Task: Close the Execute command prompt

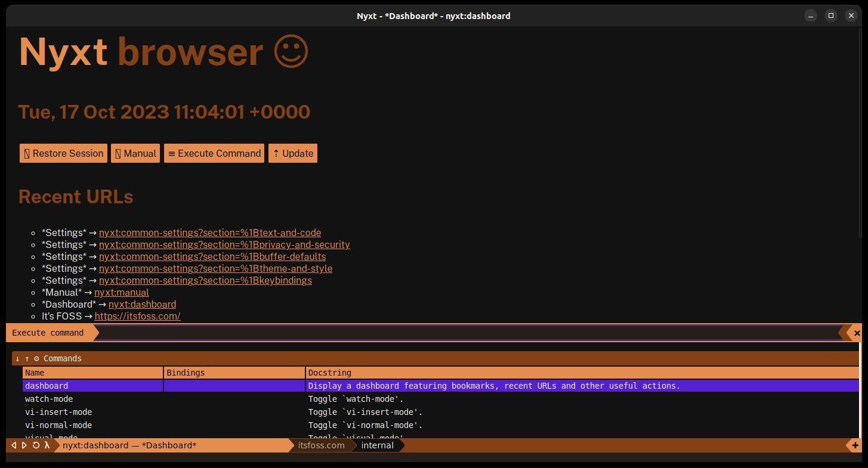Action: (857, 333)
